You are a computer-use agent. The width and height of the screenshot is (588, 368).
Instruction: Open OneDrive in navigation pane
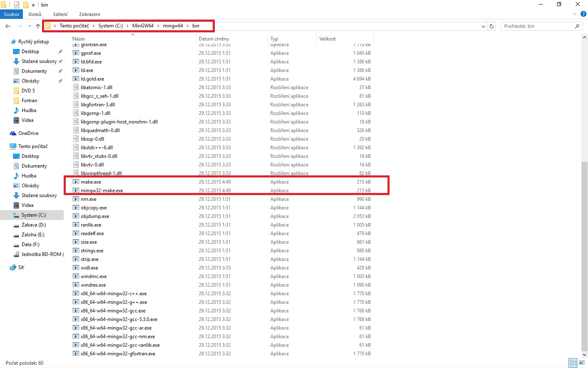click(x=28, y=133)
